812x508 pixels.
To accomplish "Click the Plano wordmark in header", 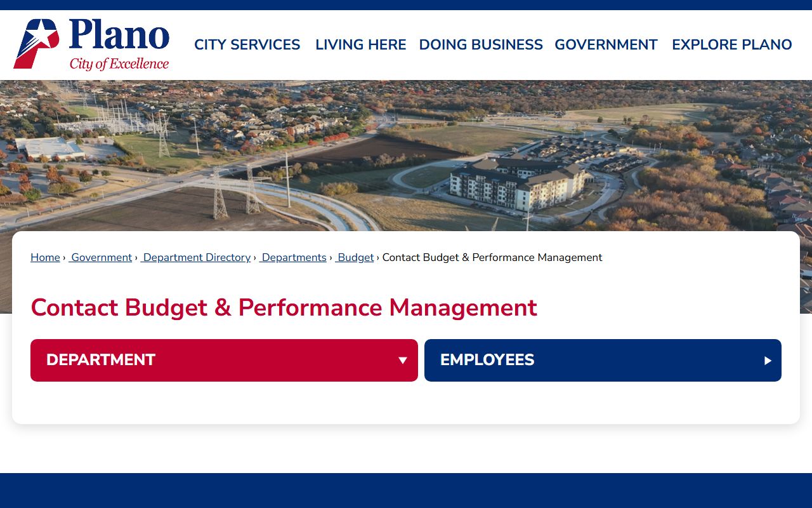I will 119,36.
